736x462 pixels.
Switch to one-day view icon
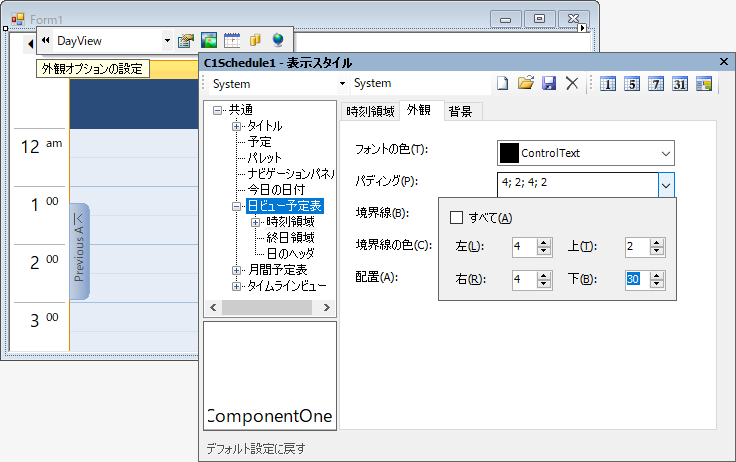(x=608, y=84)
